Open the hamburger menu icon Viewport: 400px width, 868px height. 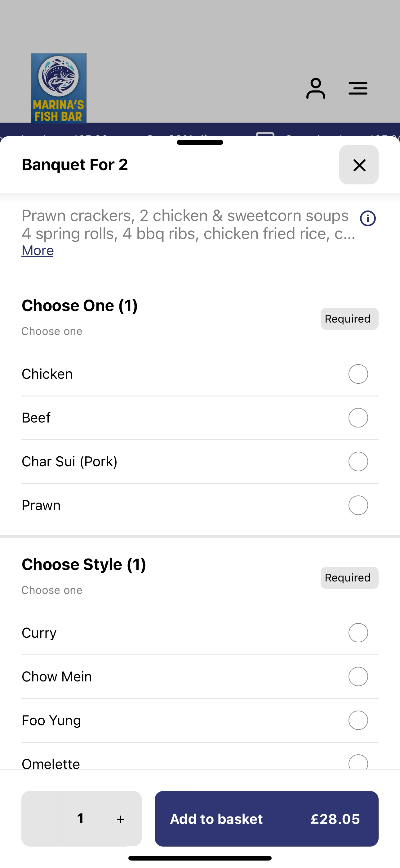[358, 88]
